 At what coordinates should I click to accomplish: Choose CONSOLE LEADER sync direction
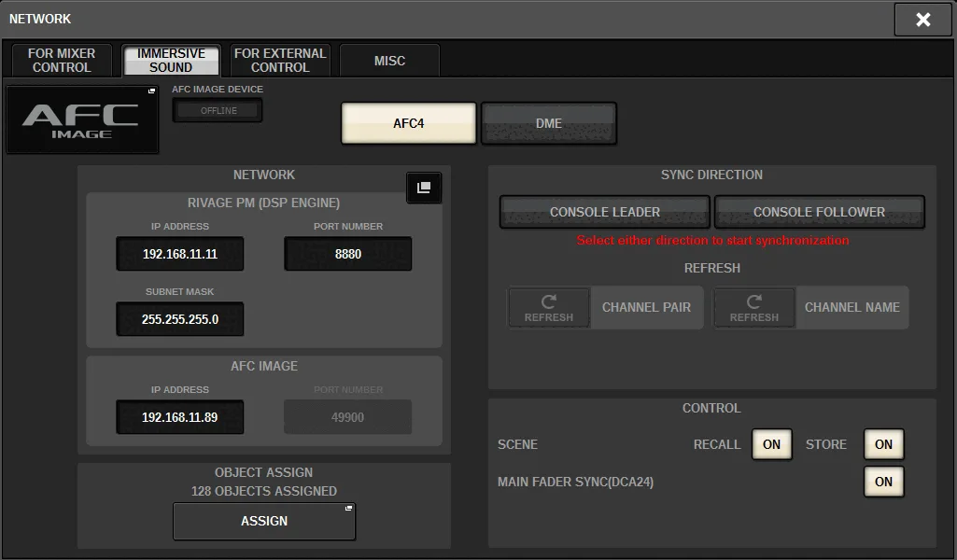pos(605,212)
